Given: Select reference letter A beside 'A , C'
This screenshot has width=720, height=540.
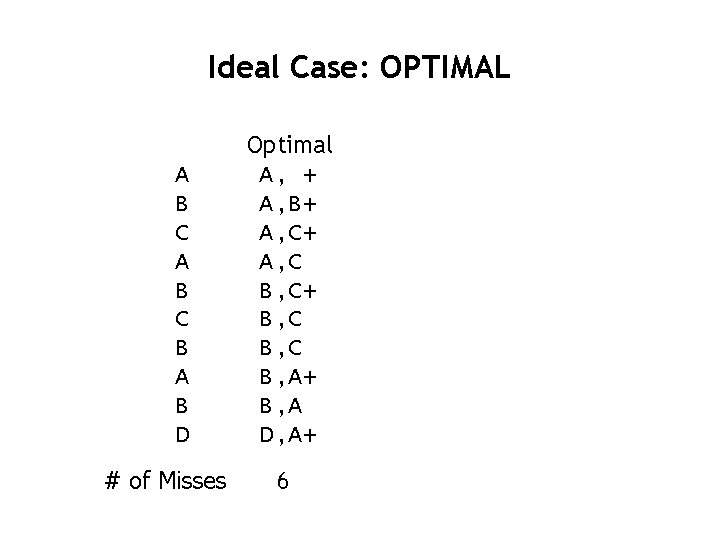Looking at the screenshot, I should (x=182, y=262).
